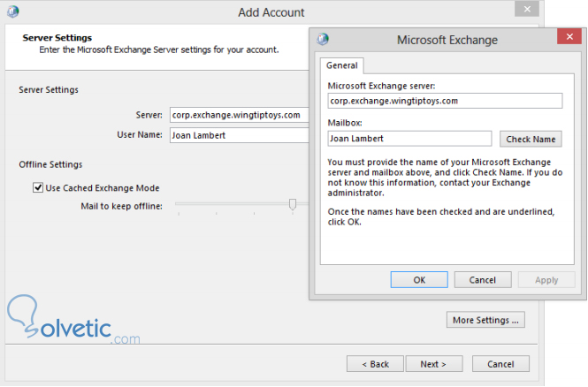
Task: Click into the Mailbox field
Action: coord(409,139)
